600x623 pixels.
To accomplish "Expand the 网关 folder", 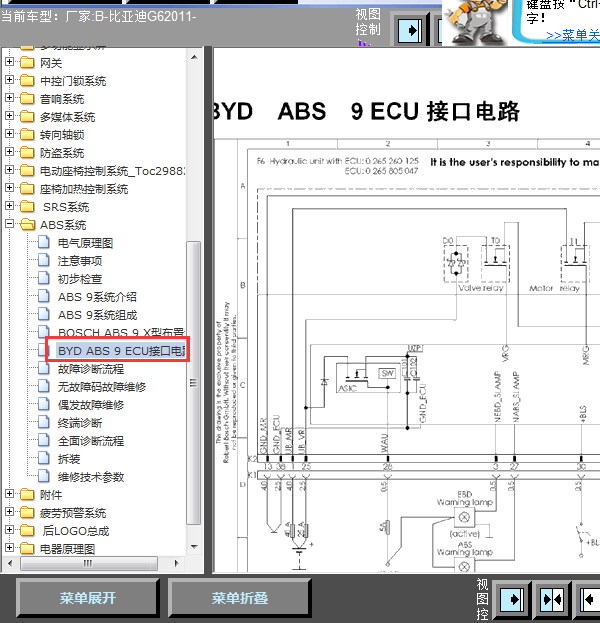I will [10, 62].
